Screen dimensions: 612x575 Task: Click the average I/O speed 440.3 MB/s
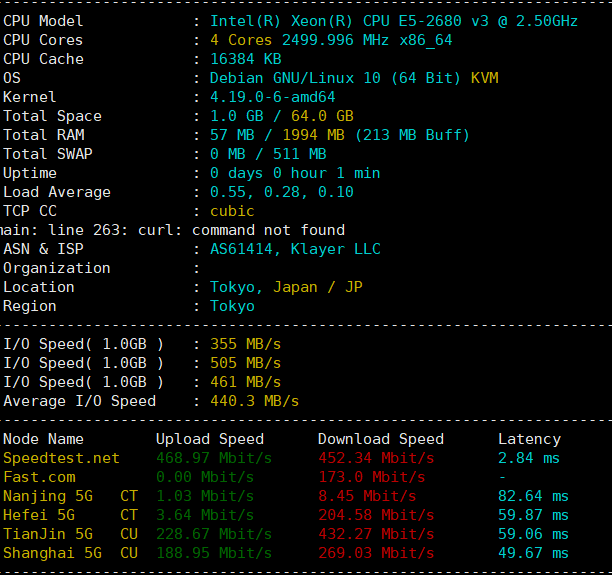[x=254, y=401]
